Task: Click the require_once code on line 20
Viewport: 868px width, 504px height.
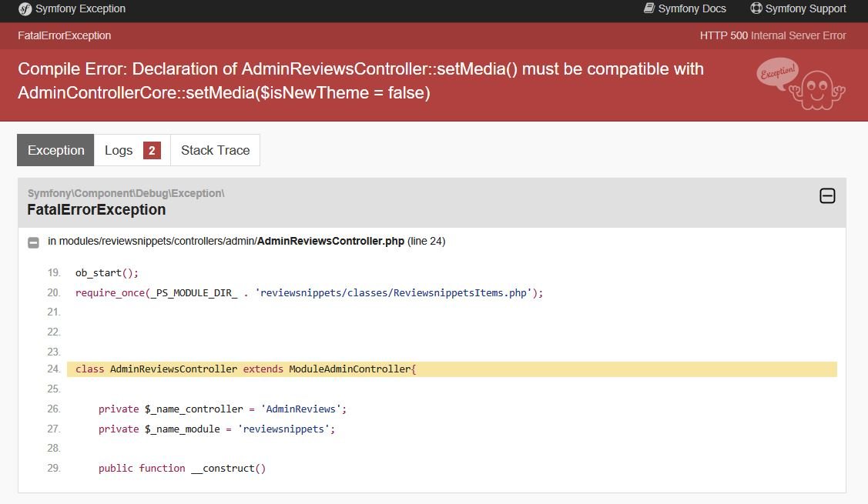Action: pos(309,293)
